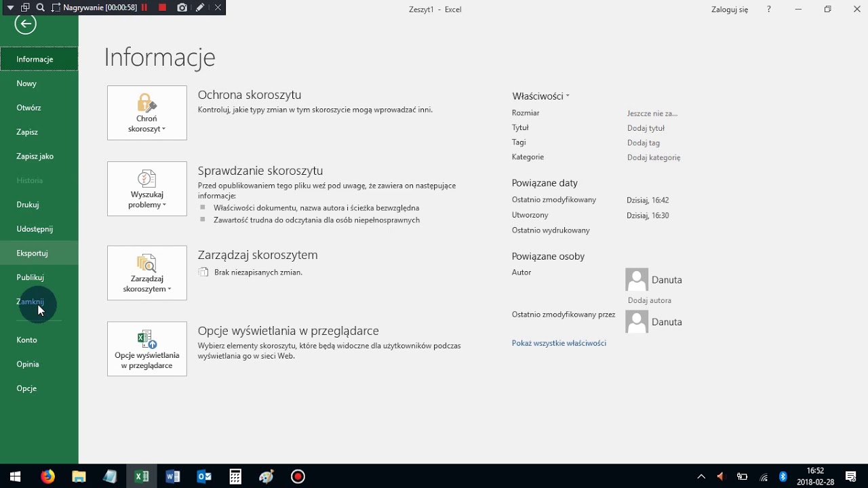Click the muted volume tray icon
The width and height of the screenshot is (868, 488).
(x=721, y=476)
